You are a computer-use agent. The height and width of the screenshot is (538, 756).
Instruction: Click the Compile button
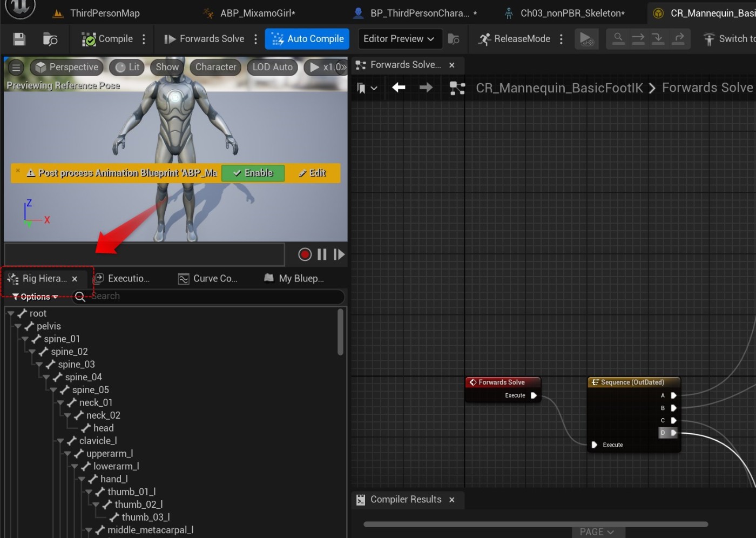(x=107, y=39)
